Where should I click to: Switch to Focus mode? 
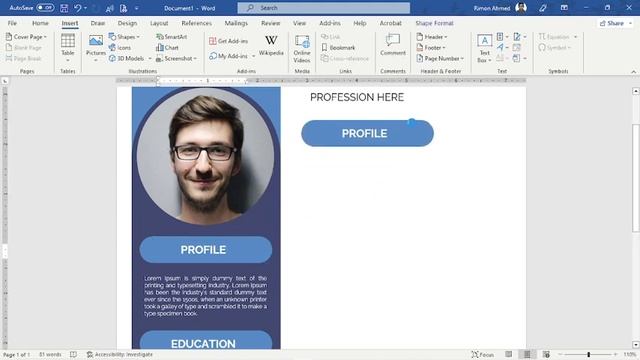coord(482,355)
